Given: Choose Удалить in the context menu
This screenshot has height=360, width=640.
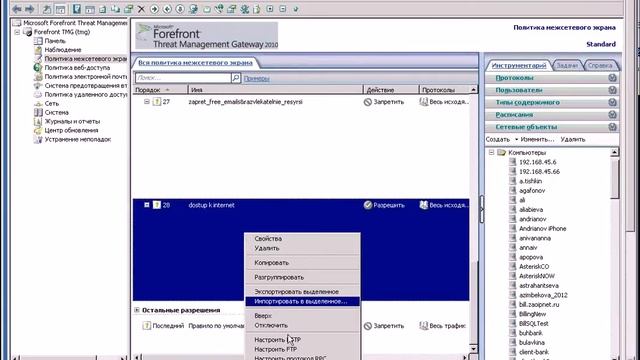Looking at the screenshot, I should pos(302,248).
